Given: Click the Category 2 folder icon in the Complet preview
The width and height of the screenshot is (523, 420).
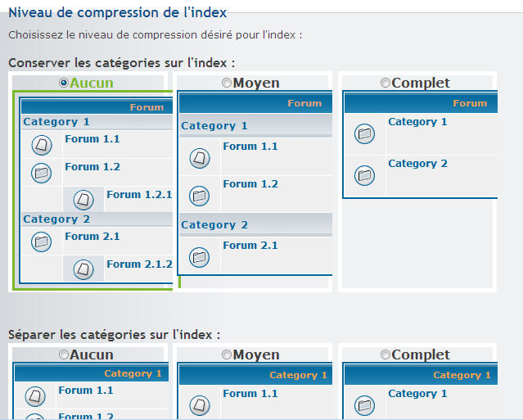Looking at the screenshot, I should (364, 175).
